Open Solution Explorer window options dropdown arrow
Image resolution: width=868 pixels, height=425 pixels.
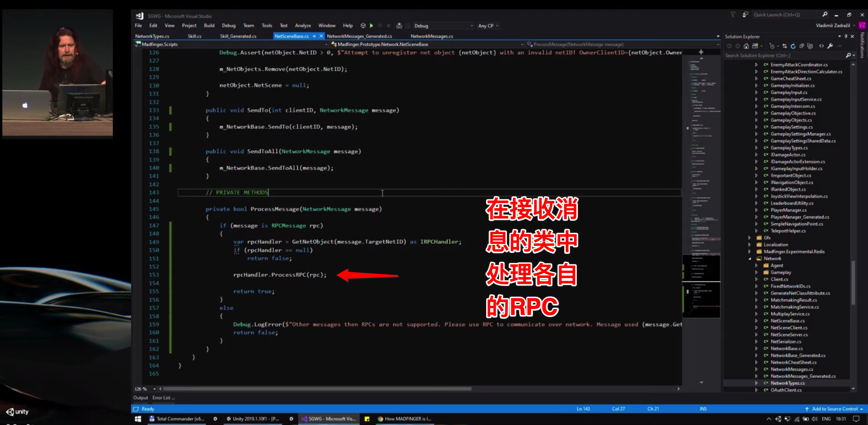click(x=839, y=36)
